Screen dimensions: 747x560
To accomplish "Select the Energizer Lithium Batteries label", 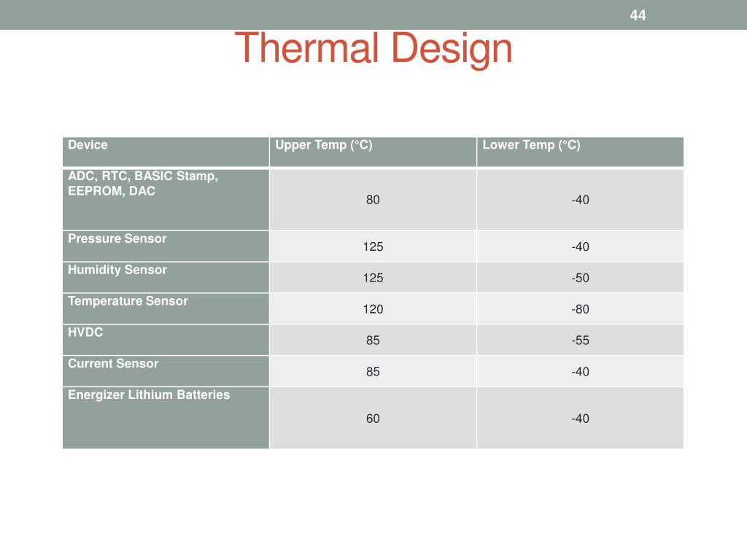I will (x=149, y=394).
